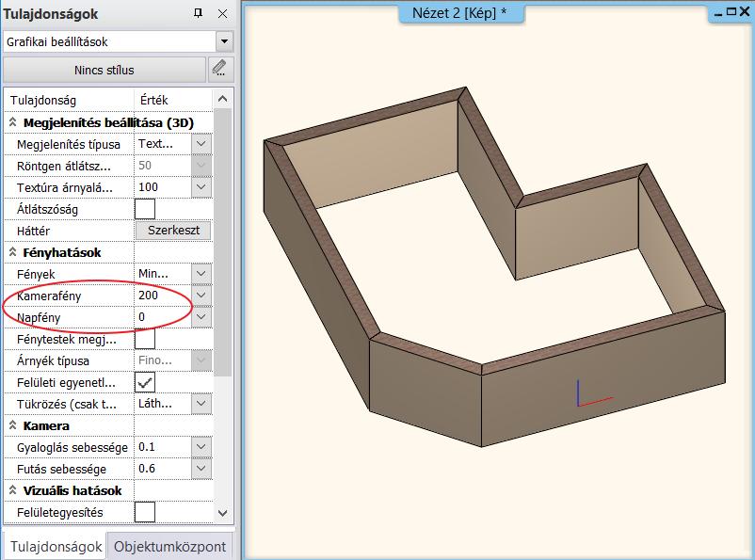
Task: Open the Napfény value dropdown
Action: coord(201,317)
